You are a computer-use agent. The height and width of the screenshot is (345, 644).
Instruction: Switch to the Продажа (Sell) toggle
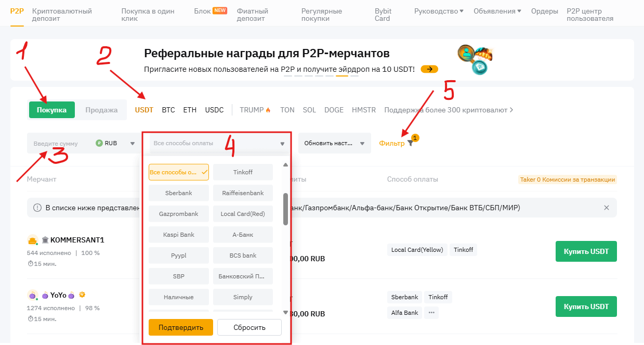click(x=101, y=110)
